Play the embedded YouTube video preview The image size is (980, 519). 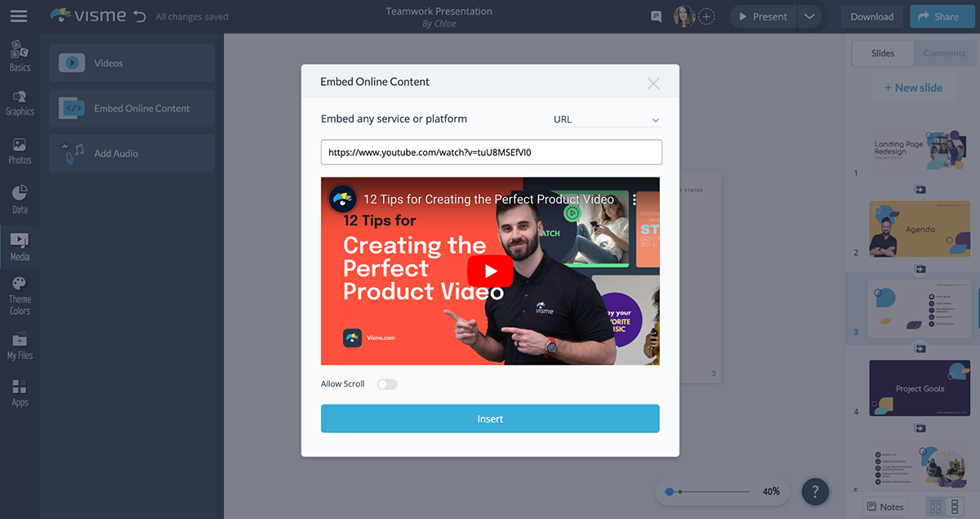(x=490, y=271)
